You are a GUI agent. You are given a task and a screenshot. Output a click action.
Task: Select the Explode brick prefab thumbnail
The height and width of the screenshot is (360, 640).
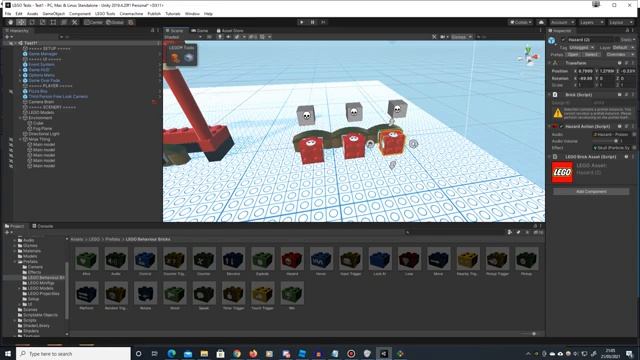262,261
